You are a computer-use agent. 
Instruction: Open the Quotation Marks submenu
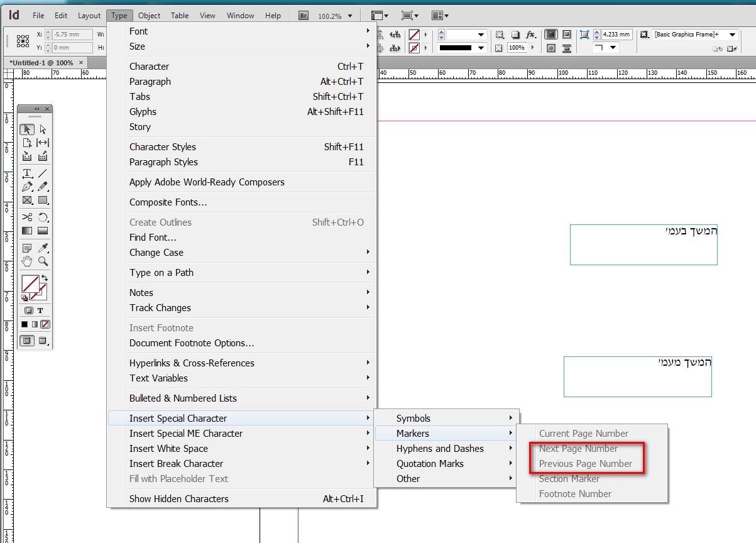tap(447, 463)
